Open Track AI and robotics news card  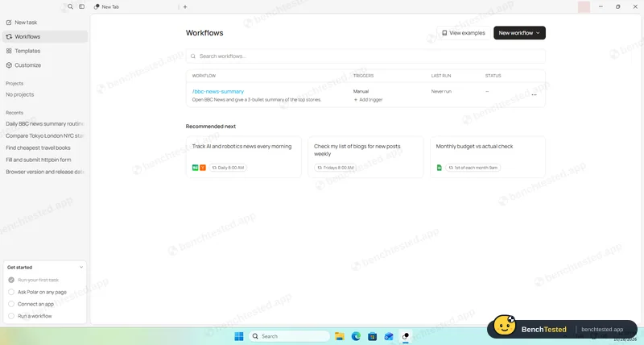(244, 157)
